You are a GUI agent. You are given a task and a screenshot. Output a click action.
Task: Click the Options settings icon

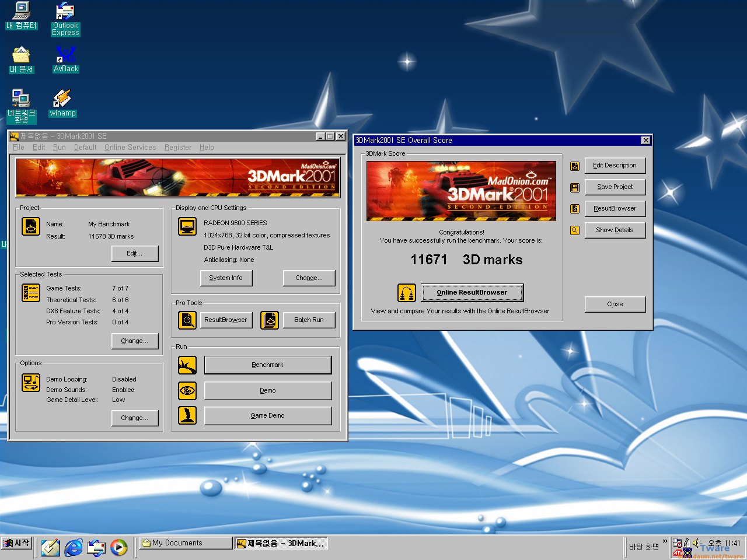[31, 383]
